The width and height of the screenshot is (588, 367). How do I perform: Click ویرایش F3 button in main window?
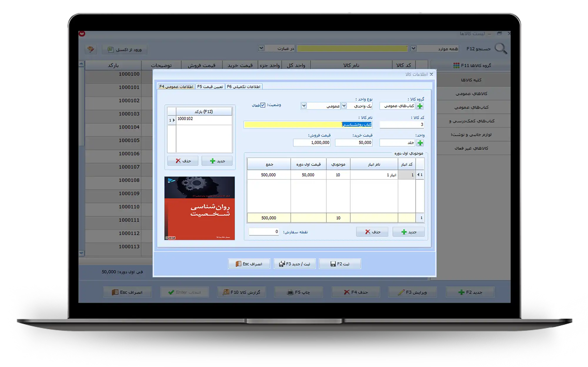click(x=412, y=292)
